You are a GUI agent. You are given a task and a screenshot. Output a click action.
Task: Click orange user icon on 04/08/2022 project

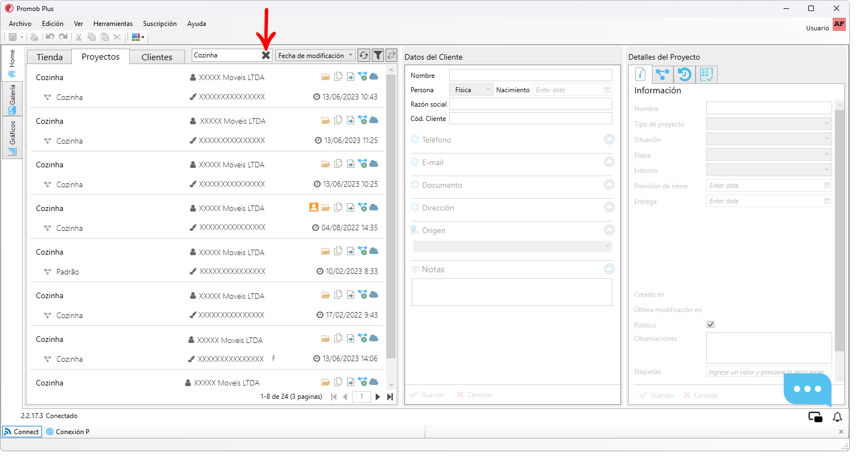[x=313, y=207]
